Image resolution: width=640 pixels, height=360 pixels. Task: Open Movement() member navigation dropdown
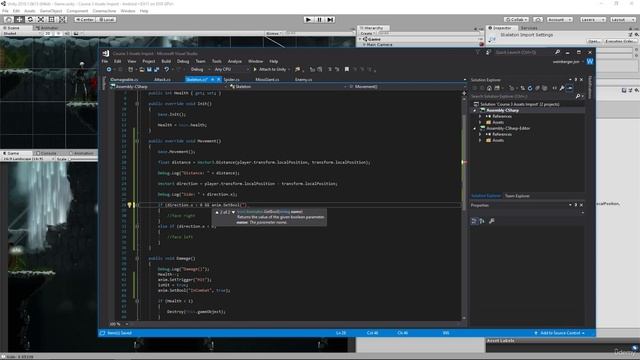406,87
